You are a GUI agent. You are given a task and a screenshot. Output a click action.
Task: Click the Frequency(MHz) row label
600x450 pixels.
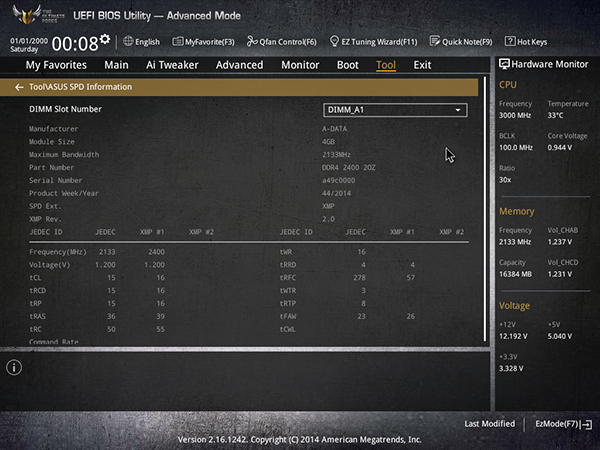coord(58,252)
